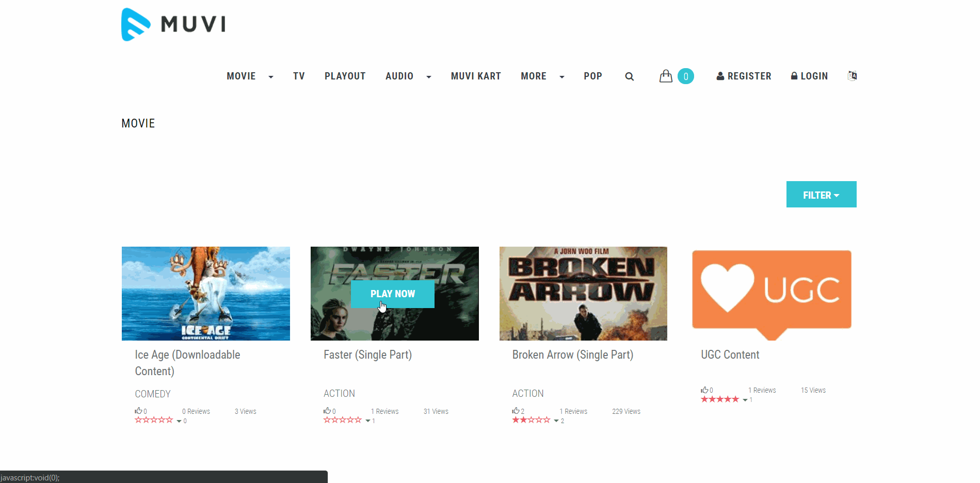This screenshot has height=483, width=980.
Task: Open UGC Content title
Action: [730, 355]
